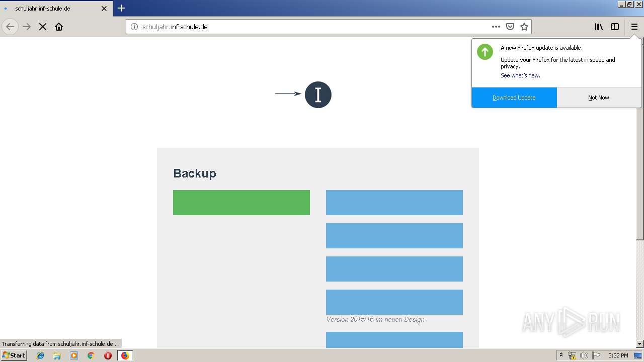
Task: Click the page scrollbar down arrow
Action: (x=640, y=344)
